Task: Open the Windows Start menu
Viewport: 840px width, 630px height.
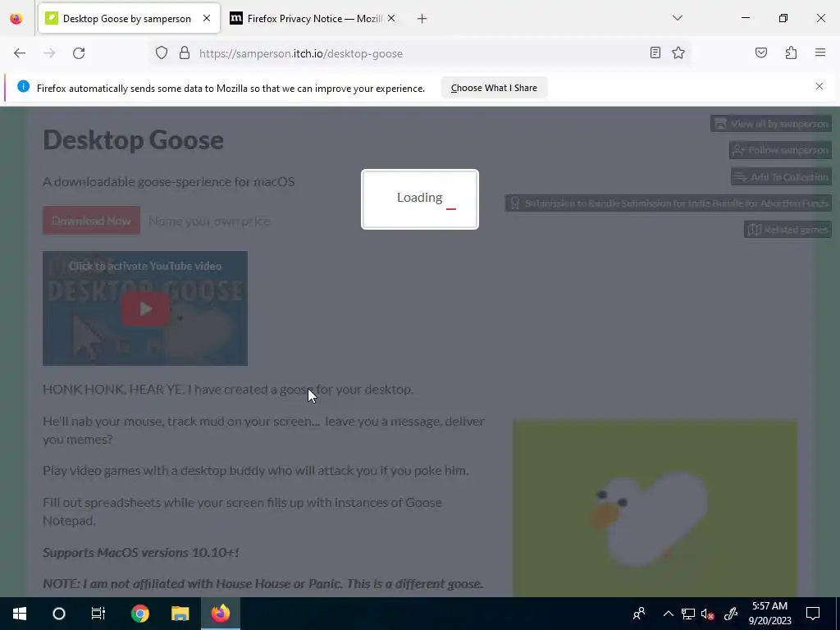Action: tap(20, 614)
